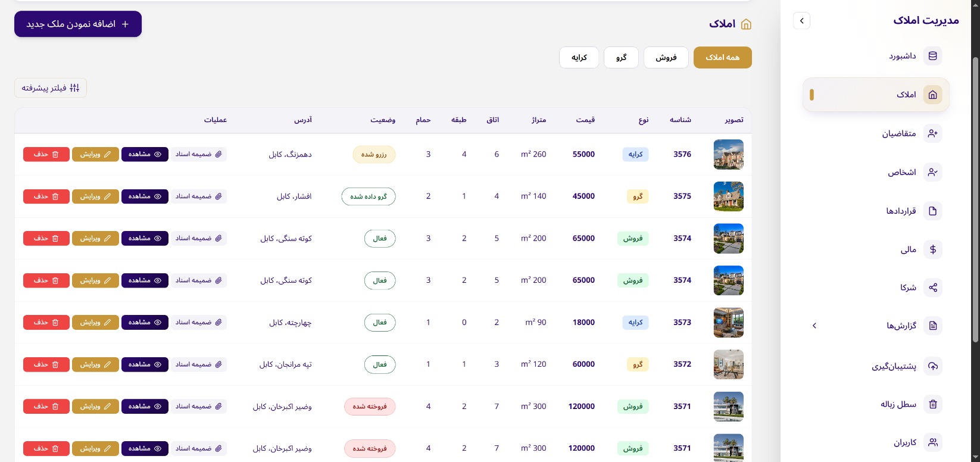The height and width of the screenshot is (462, 980).
Task: Edit property 3572 with ویرایش
Action: (x=95, y=364)
